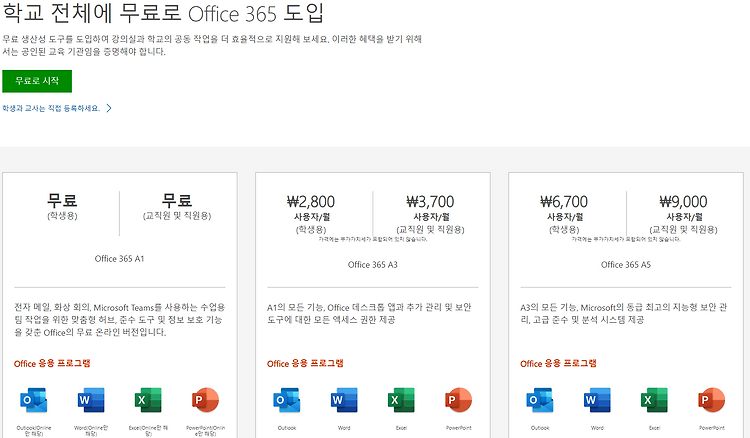
Task: Click the ₩9,000 faculty price
Action: coord(684,201)
